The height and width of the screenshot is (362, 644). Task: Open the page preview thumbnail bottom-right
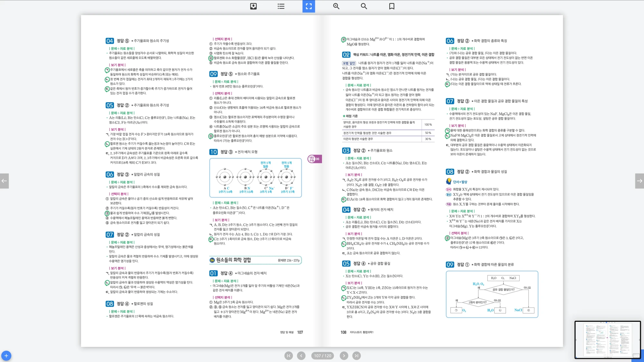608,339
